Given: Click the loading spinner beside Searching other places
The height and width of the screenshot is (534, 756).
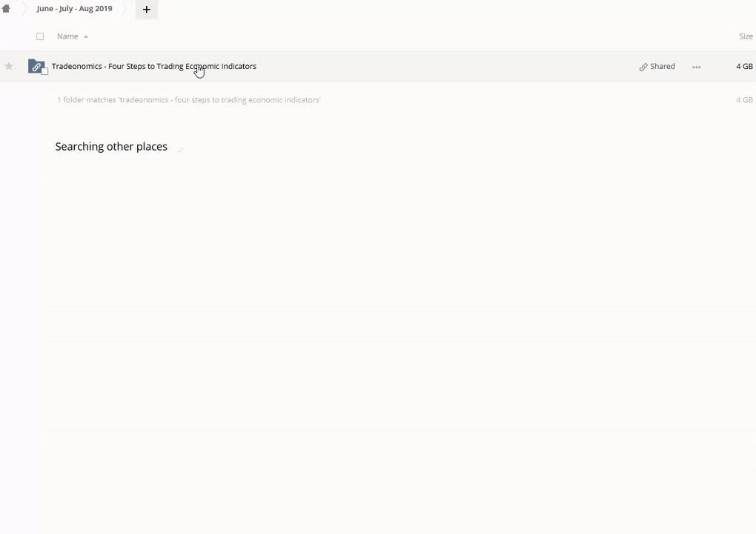Looking at the screenshot, I should tap(179, 147).
